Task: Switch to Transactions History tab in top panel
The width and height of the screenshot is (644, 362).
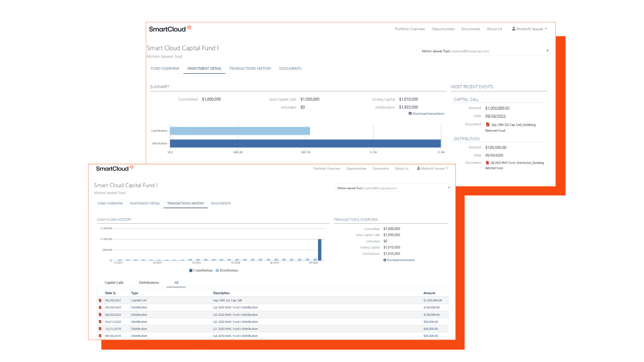Action: (x=250, y=69)
